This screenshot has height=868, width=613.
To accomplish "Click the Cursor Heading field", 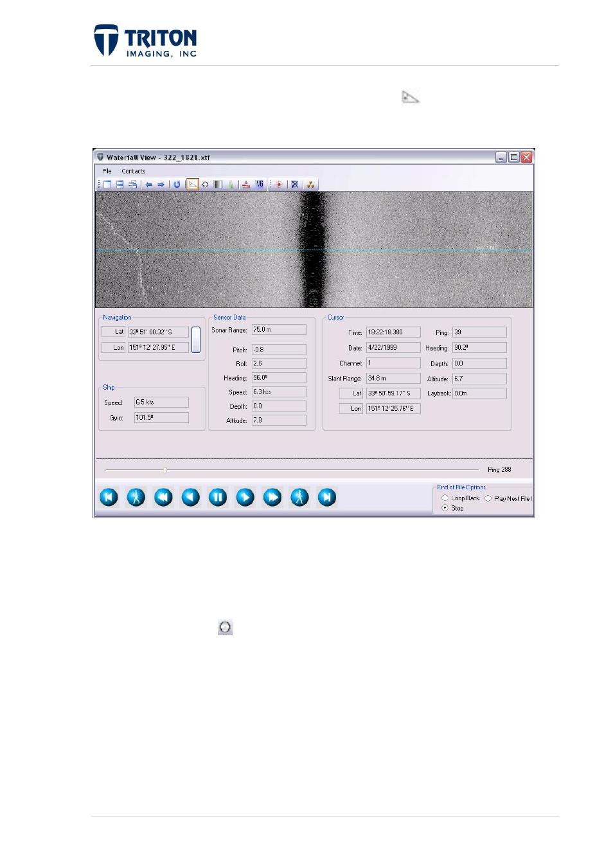I will tap(479, 347).
